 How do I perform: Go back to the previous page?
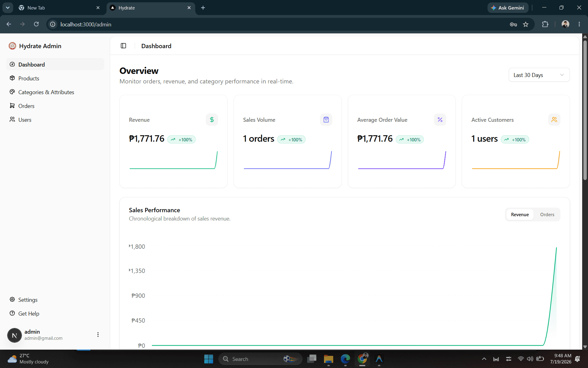pyautogui.click(x=9, y=24)
